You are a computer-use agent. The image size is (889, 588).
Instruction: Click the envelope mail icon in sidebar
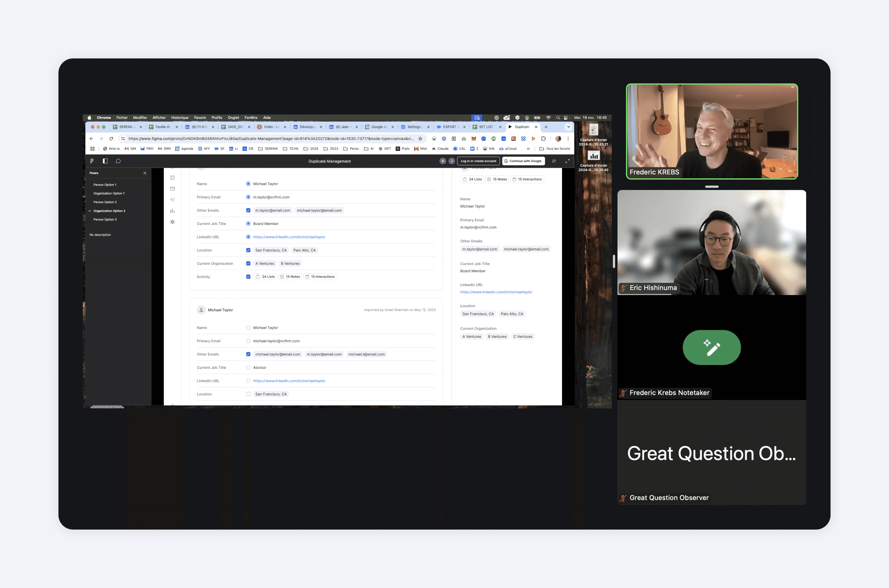point(173,189)
